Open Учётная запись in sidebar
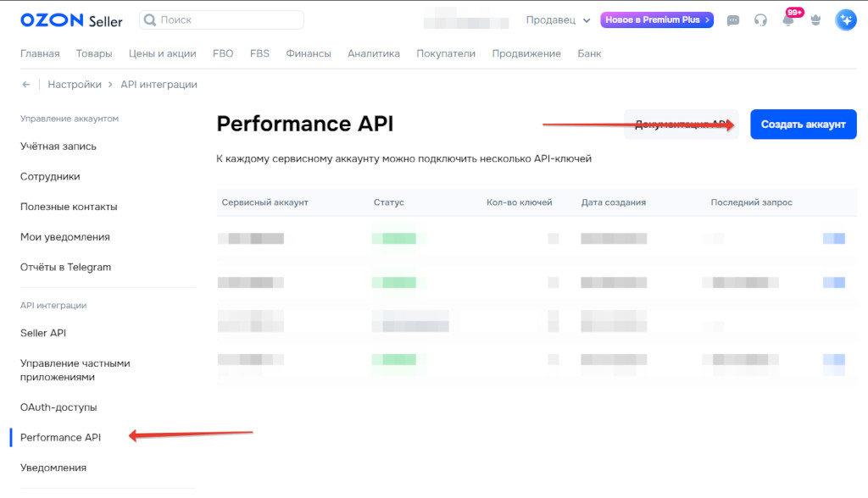 [x=58, y=147]
